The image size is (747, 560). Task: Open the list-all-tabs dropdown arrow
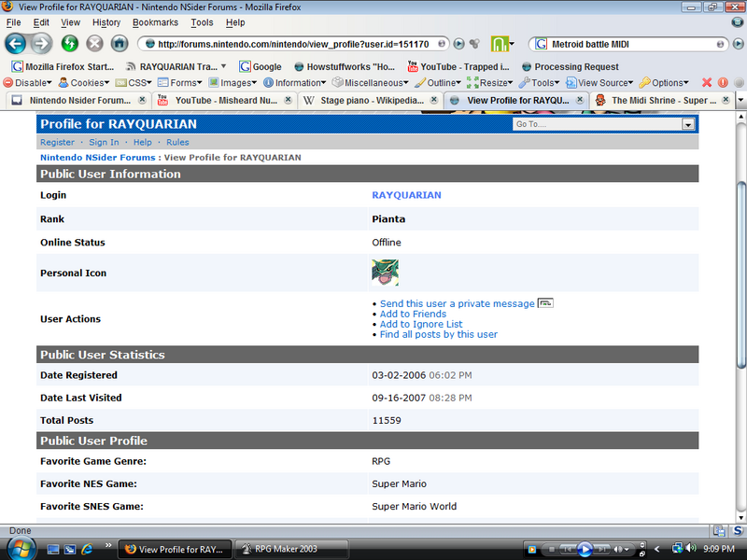[740, 101]
